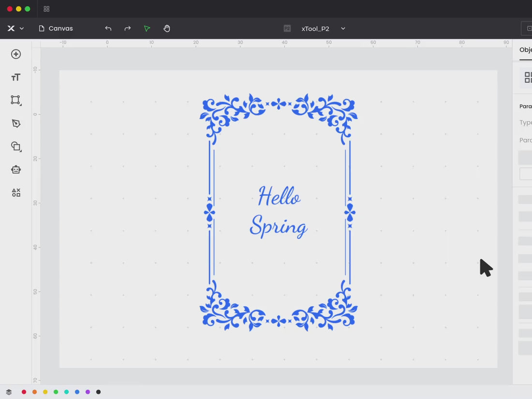
Task: Click the project grid icon in title bar
Action: pos(46,9)
